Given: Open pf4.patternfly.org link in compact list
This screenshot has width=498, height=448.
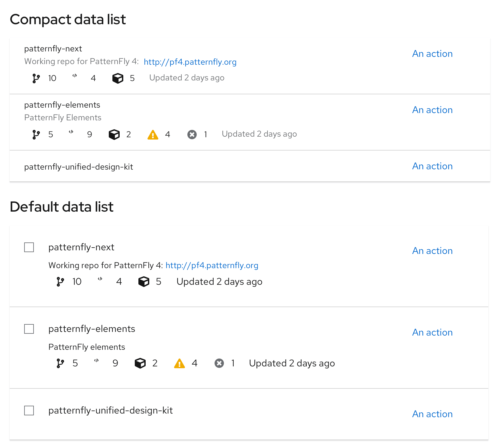Looking at the screenshot, I should [x=190, y=62].
